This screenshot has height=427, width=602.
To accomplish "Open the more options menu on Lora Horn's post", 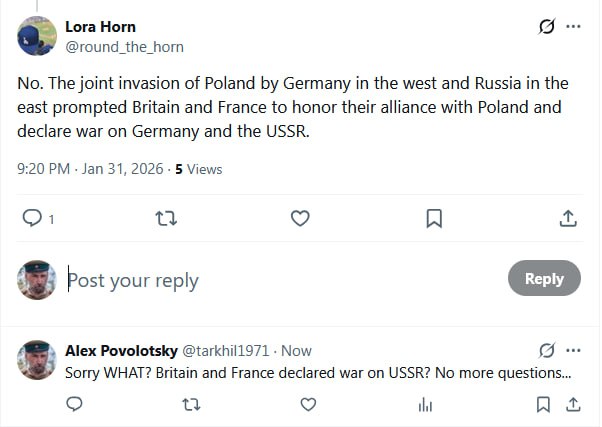I will coord(573,27).
